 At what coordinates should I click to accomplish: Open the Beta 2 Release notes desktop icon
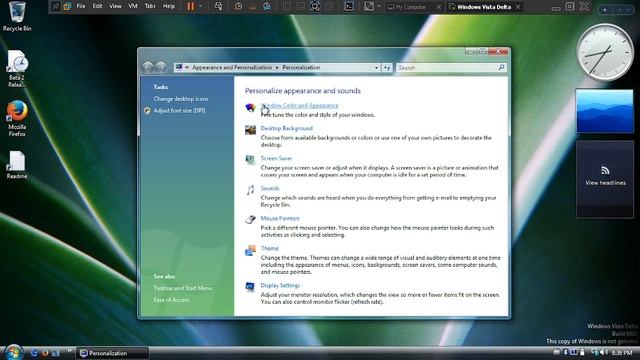pyautogui.click(x=17, y=69)
